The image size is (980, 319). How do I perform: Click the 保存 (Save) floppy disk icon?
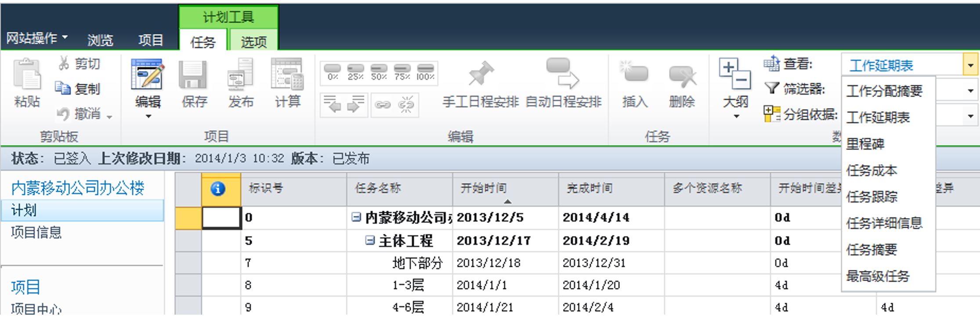194,75
